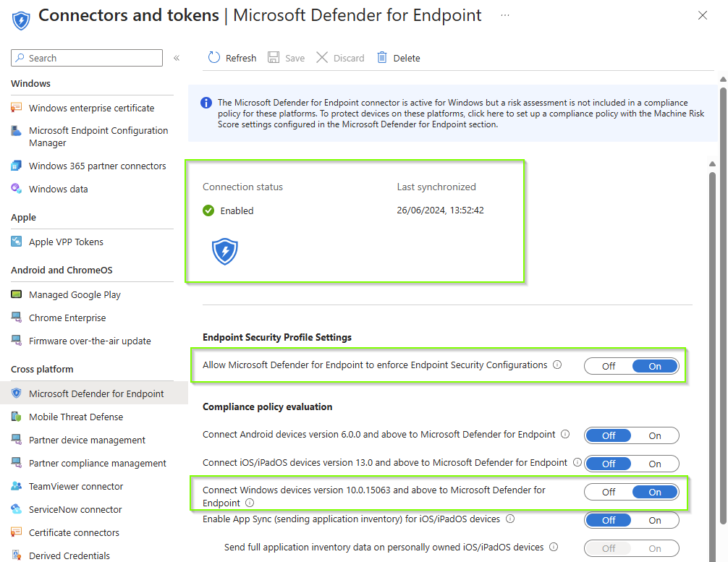Open Derived Credentials page

click(69, 555)
